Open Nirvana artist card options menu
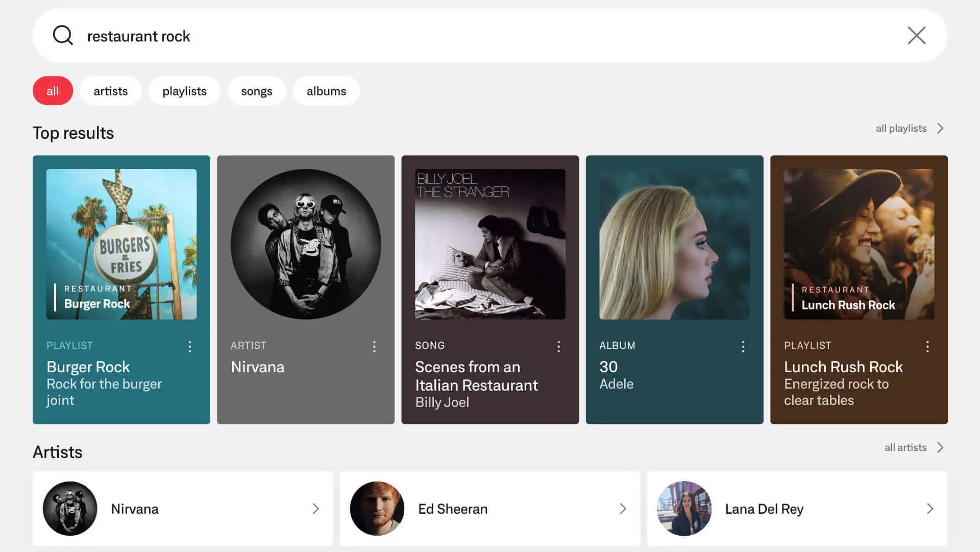Viewport: 980px width, 552px height. (374, 347)
